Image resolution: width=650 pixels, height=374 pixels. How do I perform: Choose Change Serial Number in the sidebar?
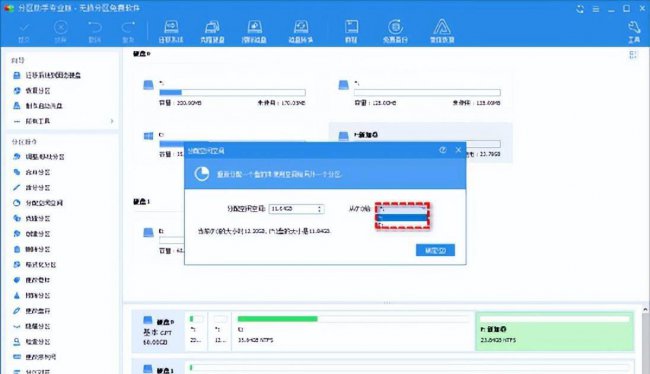[35, 357]
